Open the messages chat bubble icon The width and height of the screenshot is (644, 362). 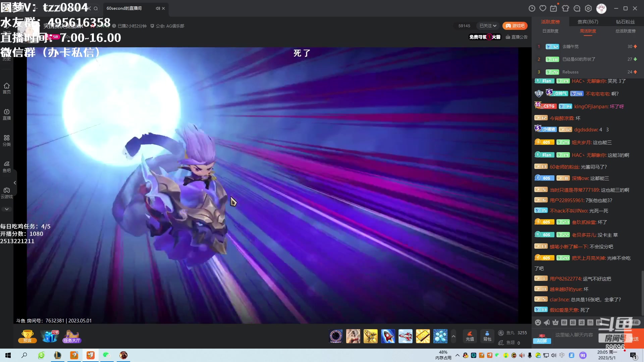click(x=577, y=8)
